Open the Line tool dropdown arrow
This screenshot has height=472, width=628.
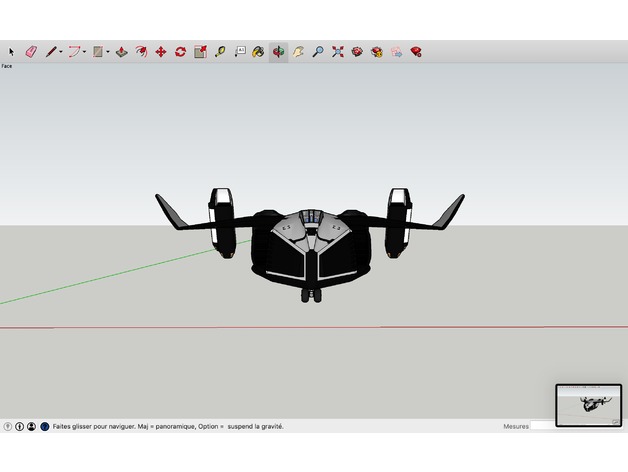61,52
